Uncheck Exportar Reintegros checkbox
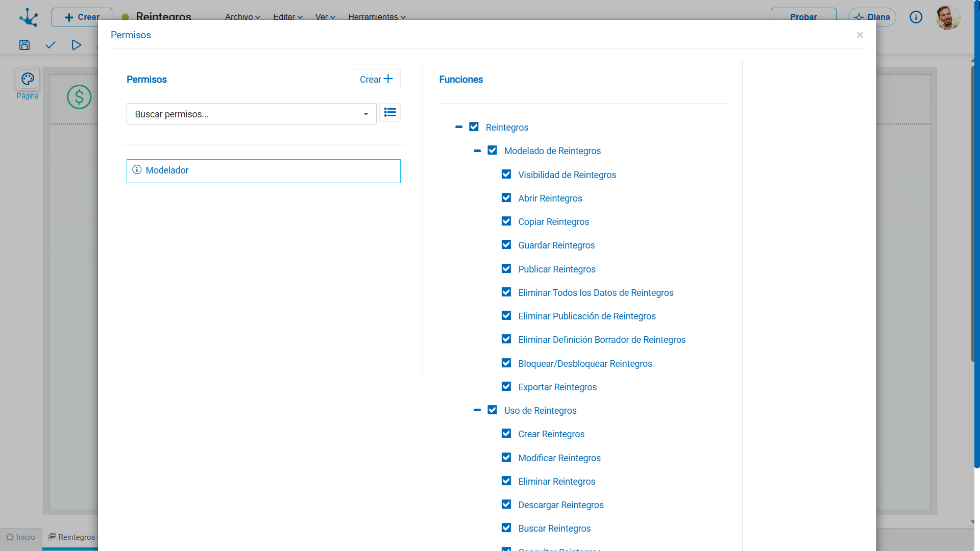Image resolution: width=980 pixels, height=551 pixels. 506,386
